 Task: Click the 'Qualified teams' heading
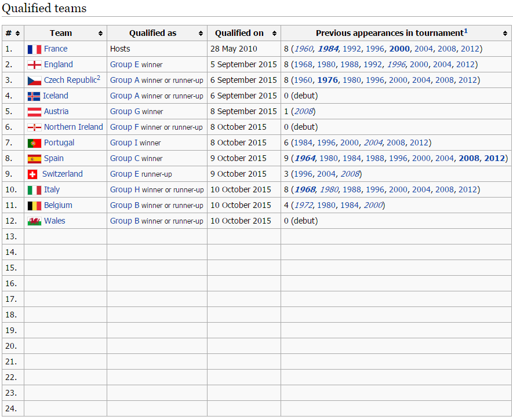click(x=44, y=8)
